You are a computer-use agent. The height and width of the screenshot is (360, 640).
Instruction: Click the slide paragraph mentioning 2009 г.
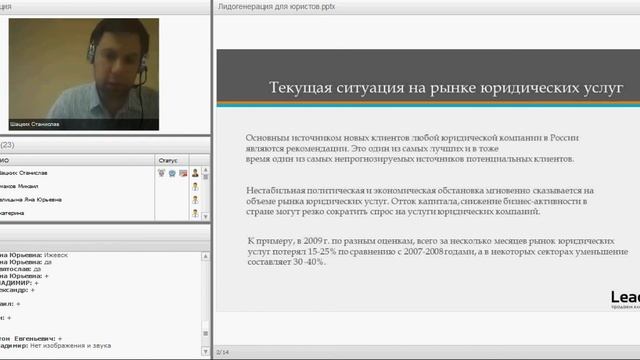point(438,251)
